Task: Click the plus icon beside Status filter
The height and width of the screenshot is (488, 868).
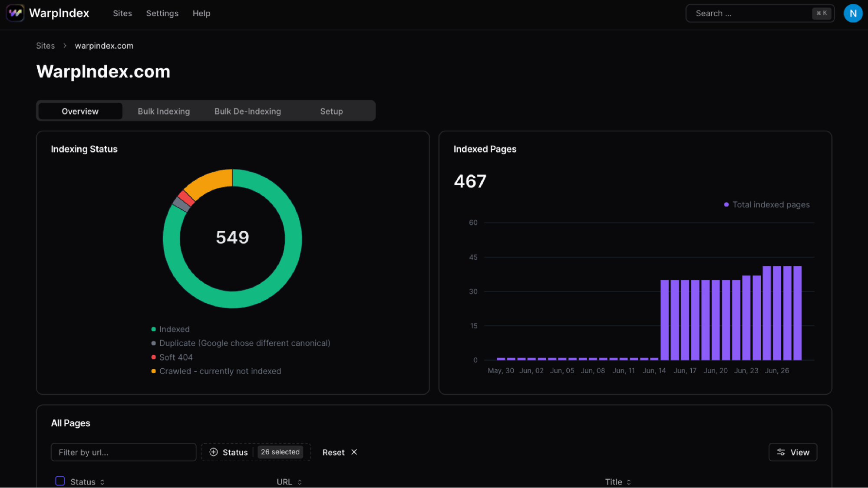Action: coord(214,452)
